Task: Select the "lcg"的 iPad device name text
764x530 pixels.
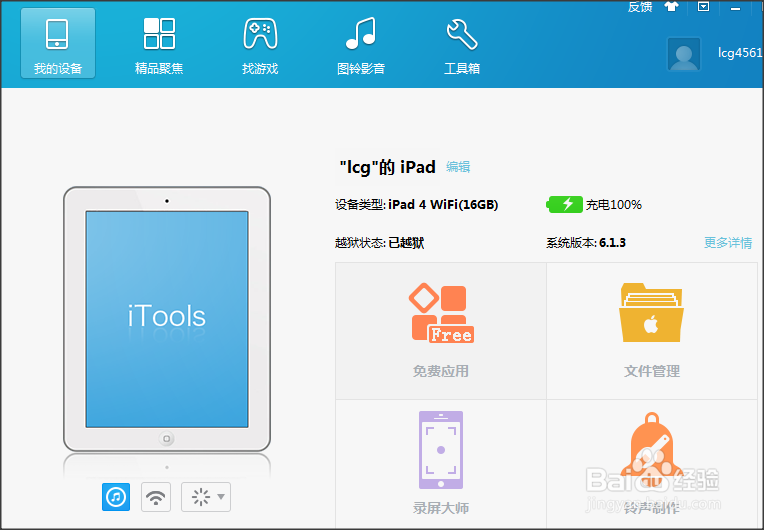Action: [387, 167]
